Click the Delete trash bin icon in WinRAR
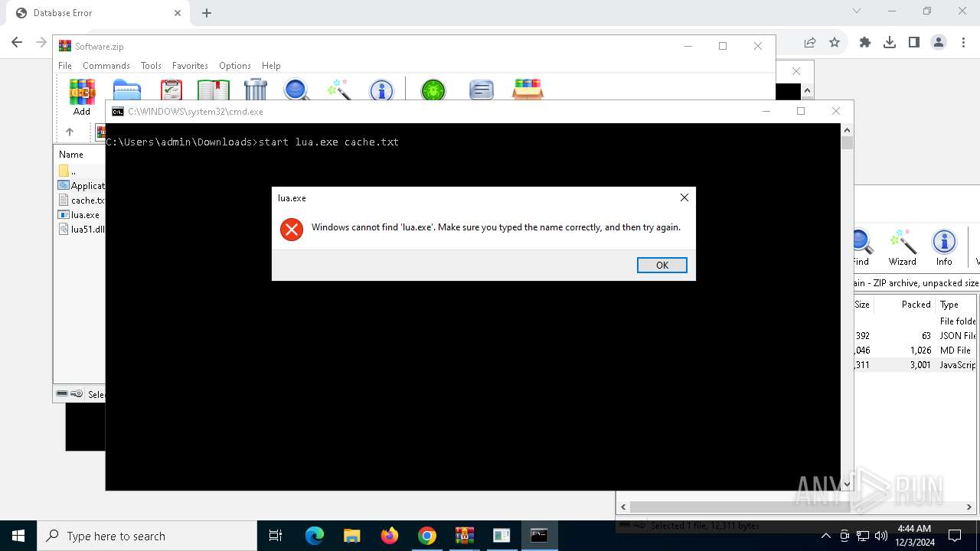 tap(256, 90)
